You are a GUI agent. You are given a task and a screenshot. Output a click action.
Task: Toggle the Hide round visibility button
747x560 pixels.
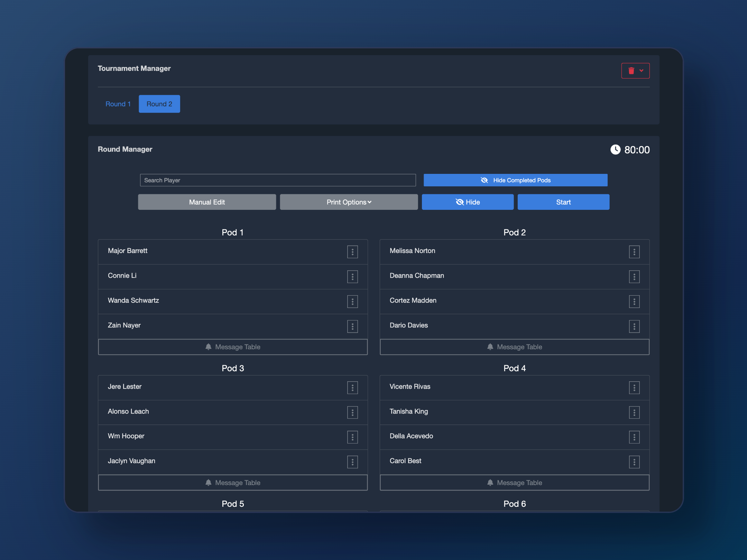tap(468, 202)
